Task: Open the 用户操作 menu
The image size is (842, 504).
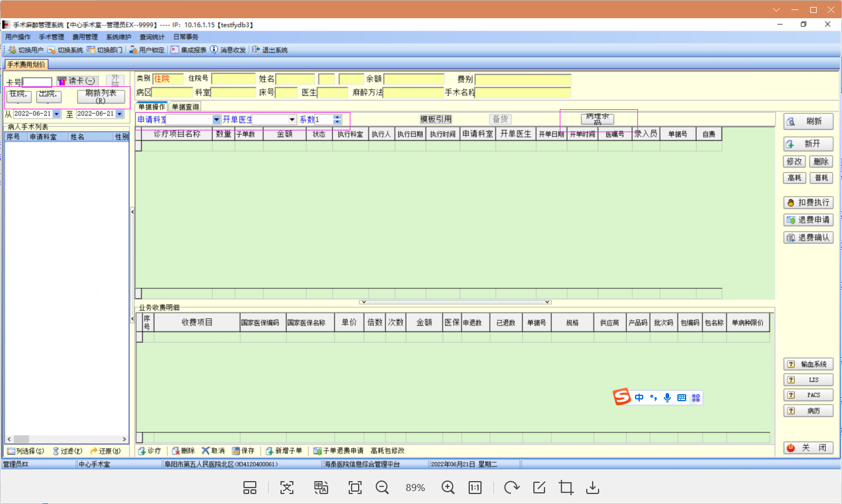Action: 18,37
